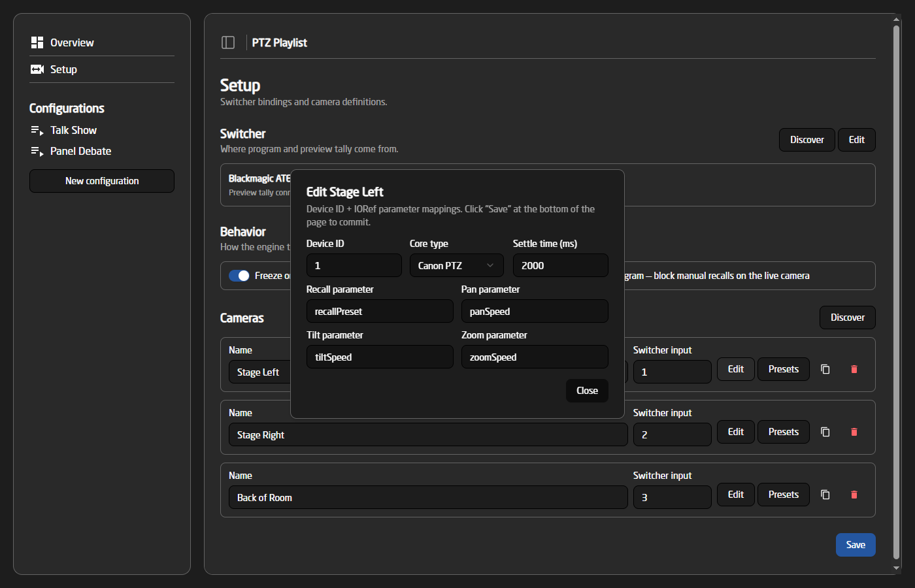Viewport: 915px width, 588px height.
Task: Click the Pan parameter field
Action: (535, 311)
